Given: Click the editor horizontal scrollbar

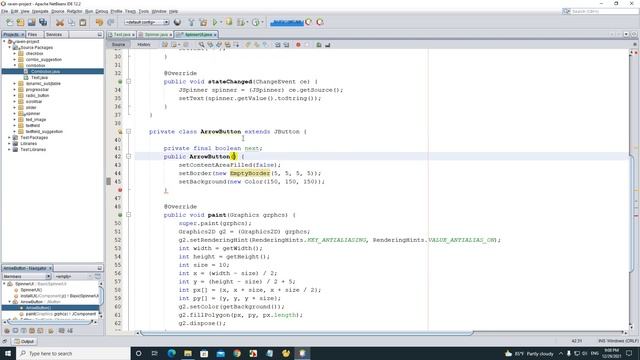Looking at the screenshot, I should (x=306, y=333).
